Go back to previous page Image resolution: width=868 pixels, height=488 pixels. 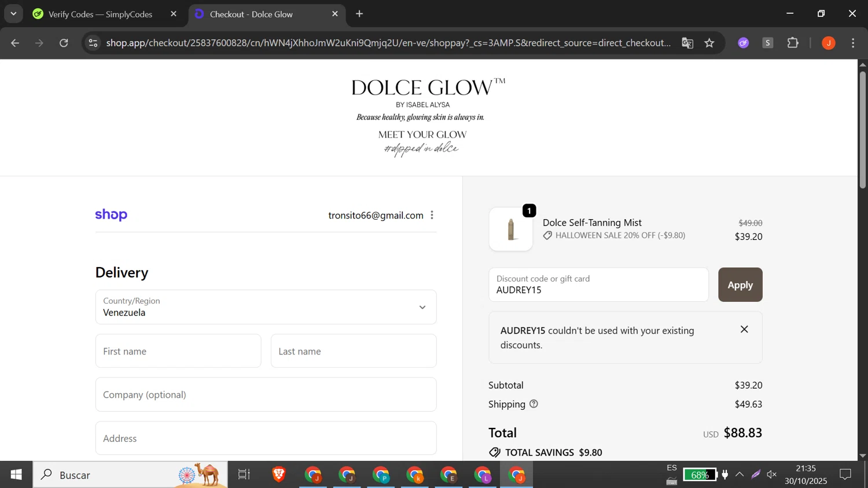tap(15, 43)
